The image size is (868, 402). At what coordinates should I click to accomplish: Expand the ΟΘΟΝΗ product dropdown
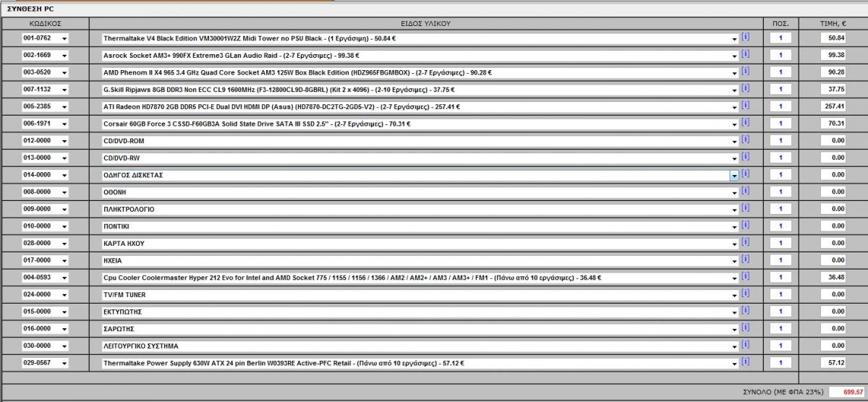pyautogui.click(x=420, y=192)
